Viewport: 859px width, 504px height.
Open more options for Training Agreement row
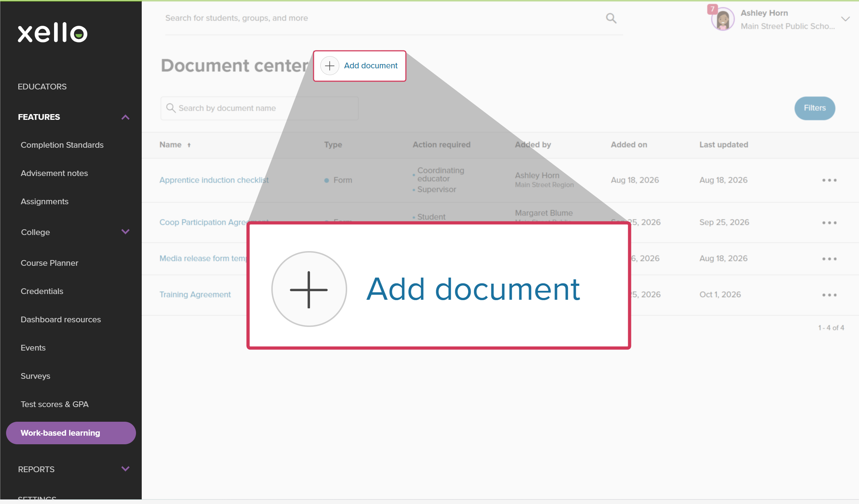pyautogui.click(x=829, y=295)
